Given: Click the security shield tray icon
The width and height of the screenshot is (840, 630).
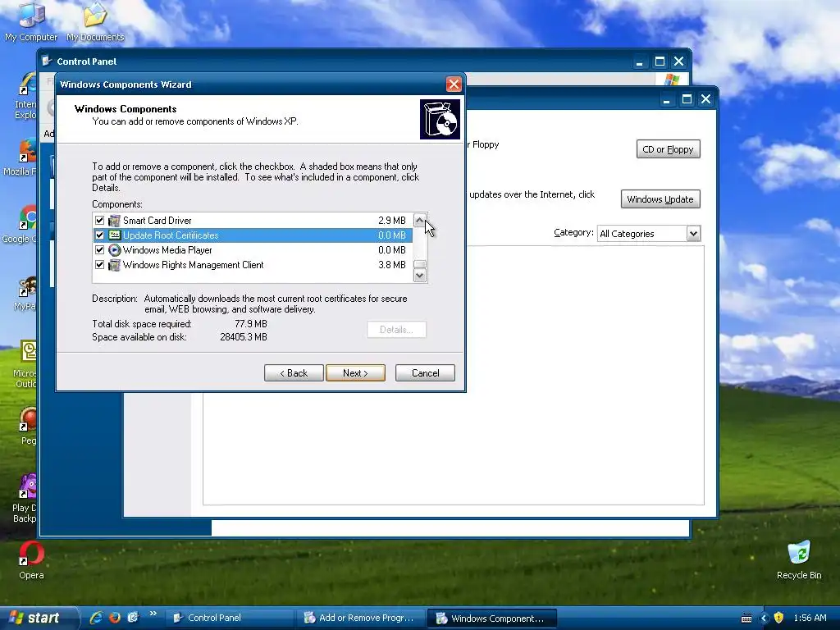Looking at the screenshot, I should 778,618.
